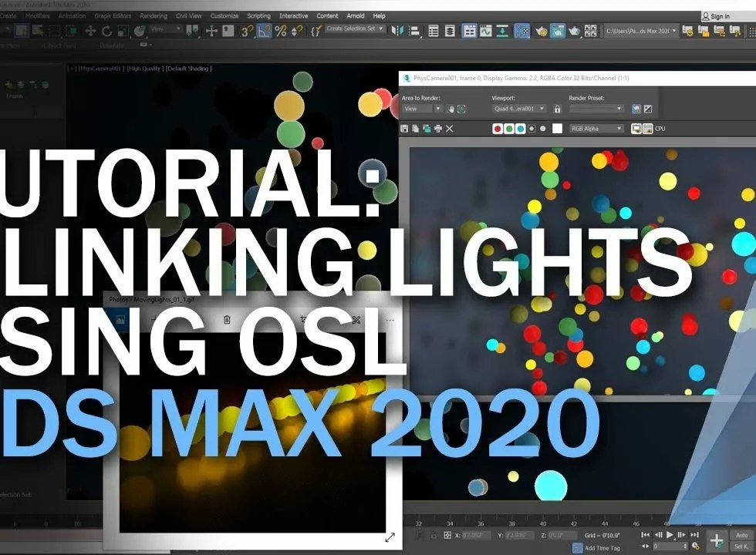
Task: Open the Interactive menu
Action: (x=293, y=16)
